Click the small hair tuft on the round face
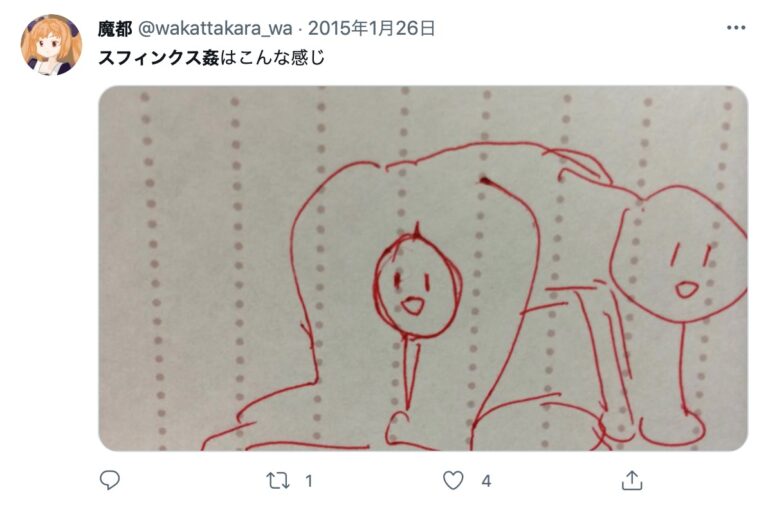768x508 pixels. coord(417,231)
